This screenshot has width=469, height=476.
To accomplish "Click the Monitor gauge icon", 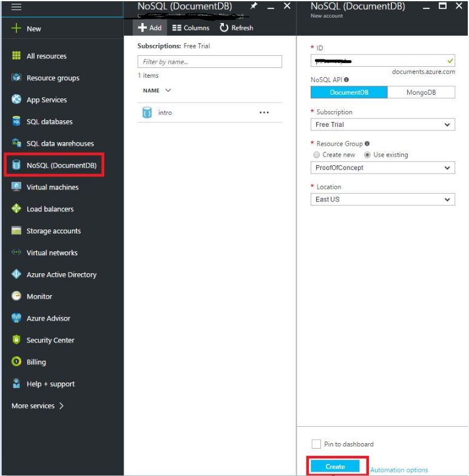I will [16, 296].
